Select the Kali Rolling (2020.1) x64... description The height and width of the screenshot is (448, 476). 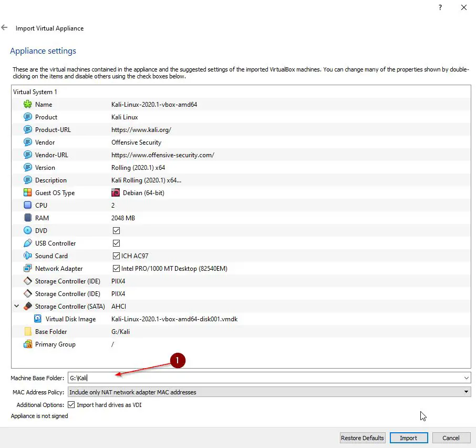pyautogui.click(x=147, y=180)
